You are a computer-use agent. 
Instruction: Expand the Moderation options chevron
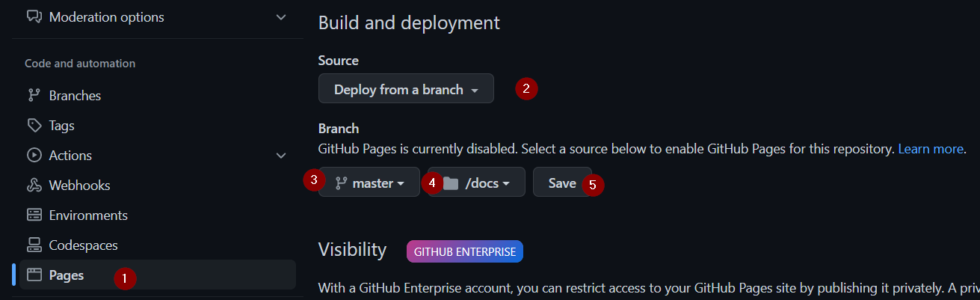[281, 16]
